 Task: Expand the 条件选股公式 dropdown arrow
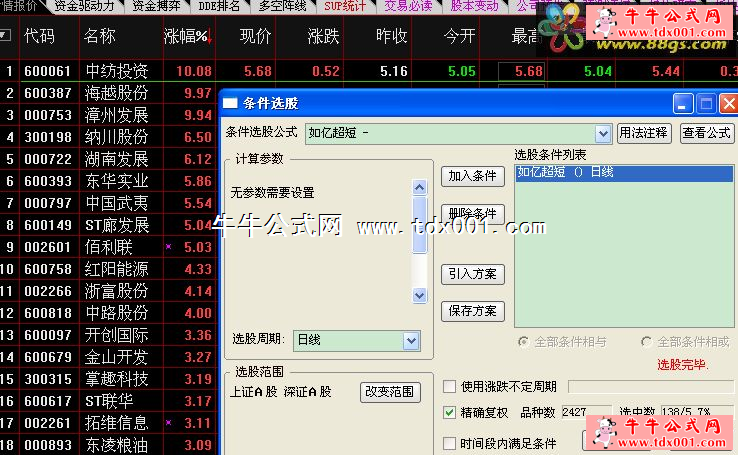click(603, 134)
